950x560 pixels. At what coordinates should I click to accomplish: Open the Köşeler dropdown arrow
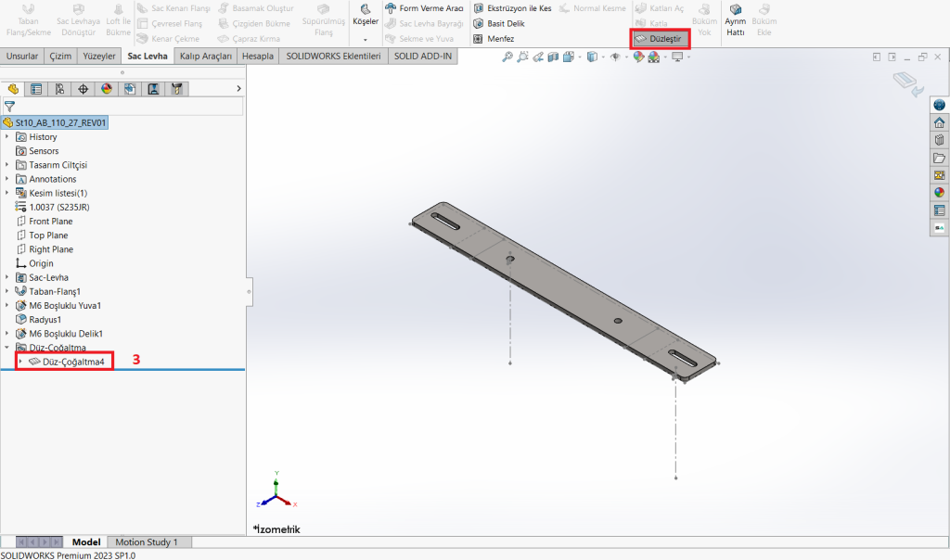click(366, 40)
